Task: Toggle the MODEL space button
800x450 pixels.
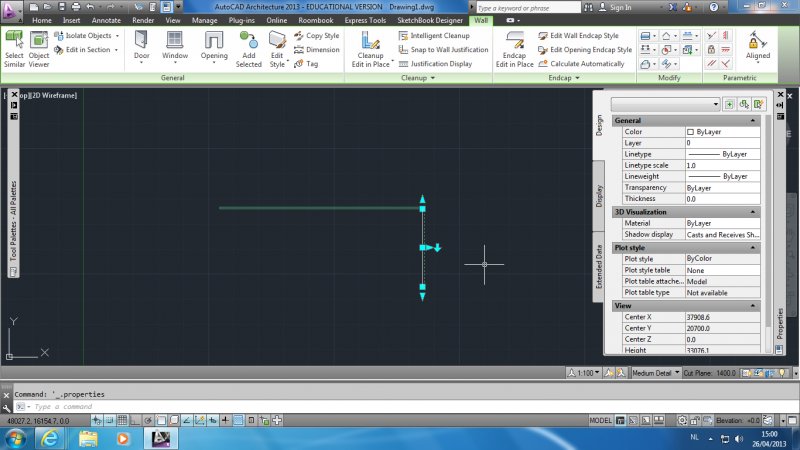Action: 600,420
